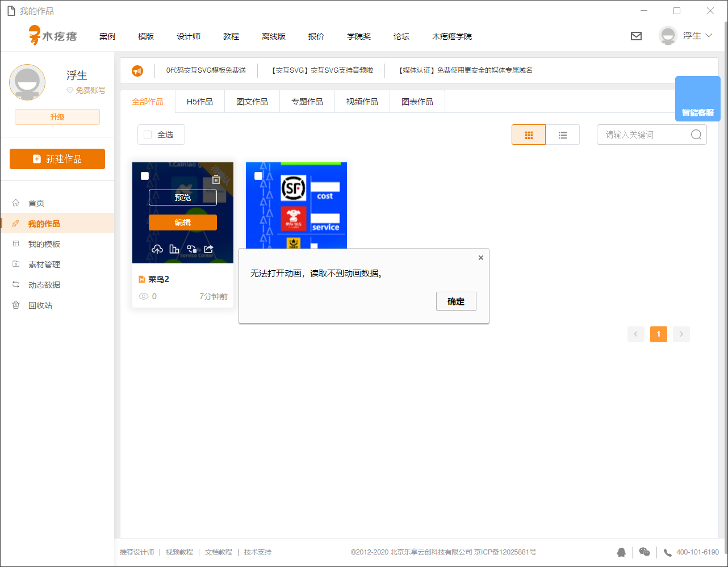Image resolution: width=728 pixels, height=567 pixels.
Task: Check the blue SF work's checkbox
Action: (x=258, y=176)
